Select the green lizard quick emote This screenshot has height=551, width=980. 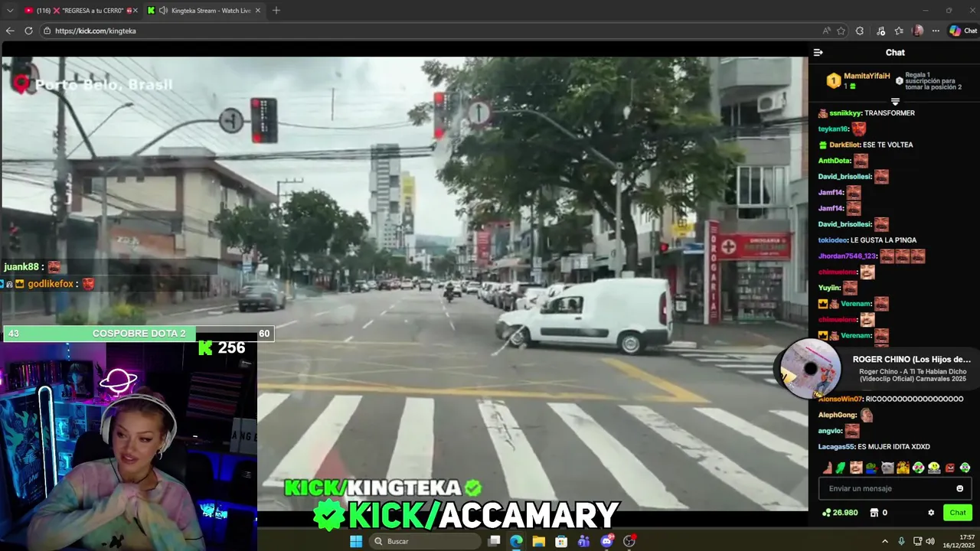[x=841, y=468]
